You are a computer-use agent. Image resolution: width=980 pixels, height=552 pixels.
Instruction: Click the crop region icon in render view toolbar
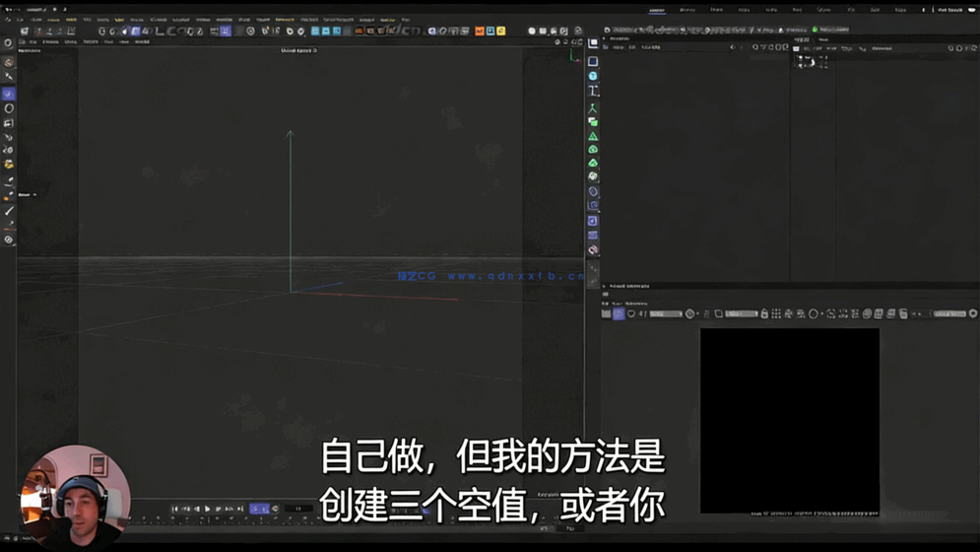[719, 313]
